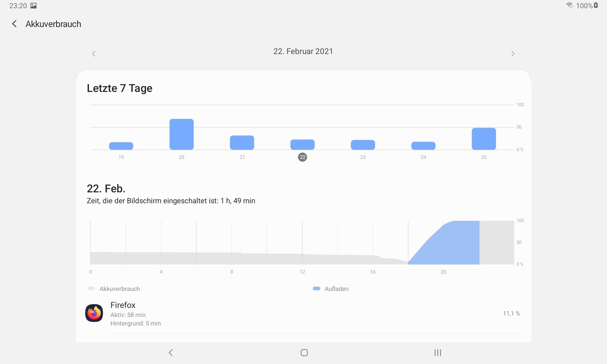Image resolution: width=607 pixels, height=364 pixels.
Task: Open the Firefox app icon
Action: [x=94, y=313]
